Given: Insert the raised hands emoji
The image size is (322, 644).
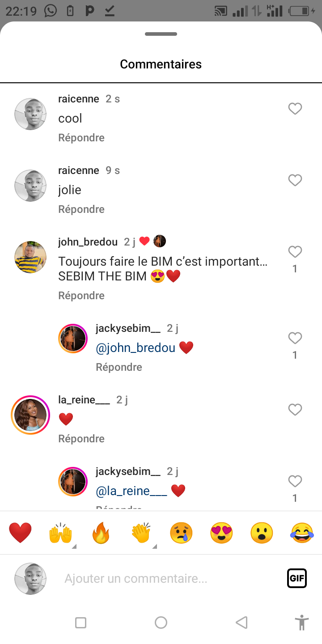Looking at the screenshot, I should tap(60, 533).
